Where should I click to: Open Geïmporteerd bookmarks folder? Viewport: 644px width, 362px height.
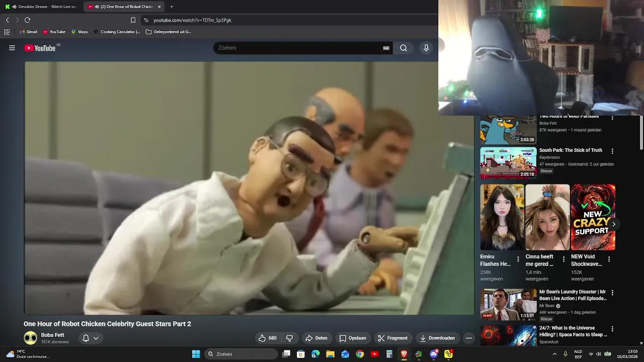pyautogui.click(x=169, y=32)
